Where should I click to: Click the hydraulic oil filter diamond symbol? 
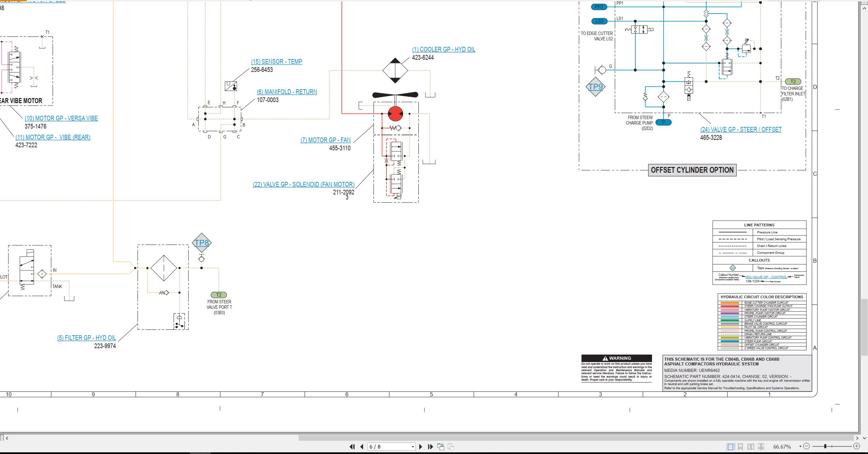point(164,268)
